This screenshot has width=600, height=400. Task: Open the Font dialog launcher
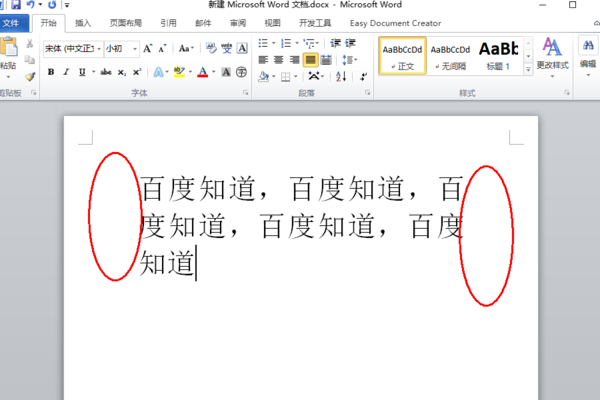click(x=245, y=93)
